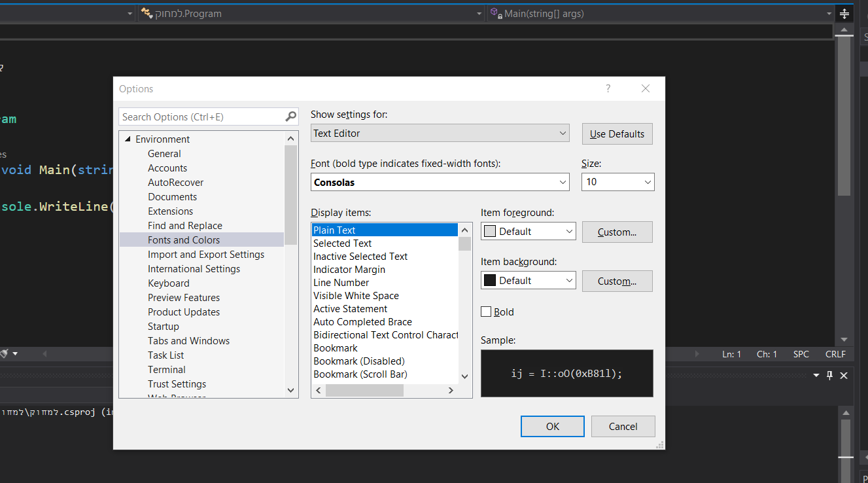Viewport: 868px width, 483px height.
Task: Click the Item foreground color swatch
Action: pyautogui.click(x=489, y=231)
